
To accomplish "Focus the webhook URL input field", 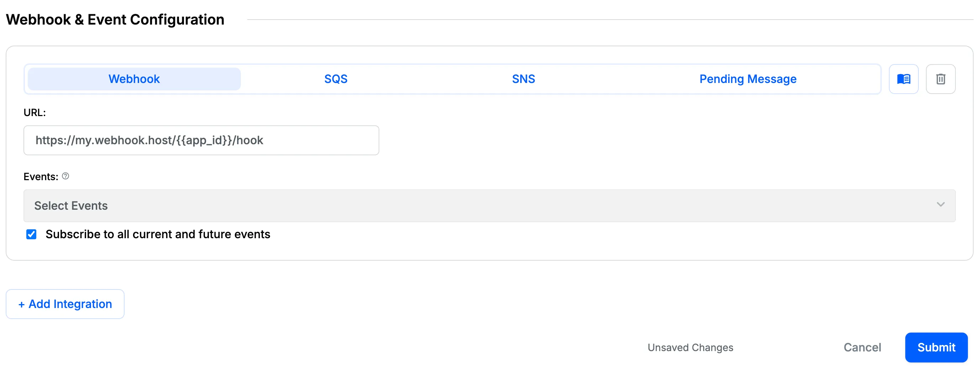I will point(201,140).
